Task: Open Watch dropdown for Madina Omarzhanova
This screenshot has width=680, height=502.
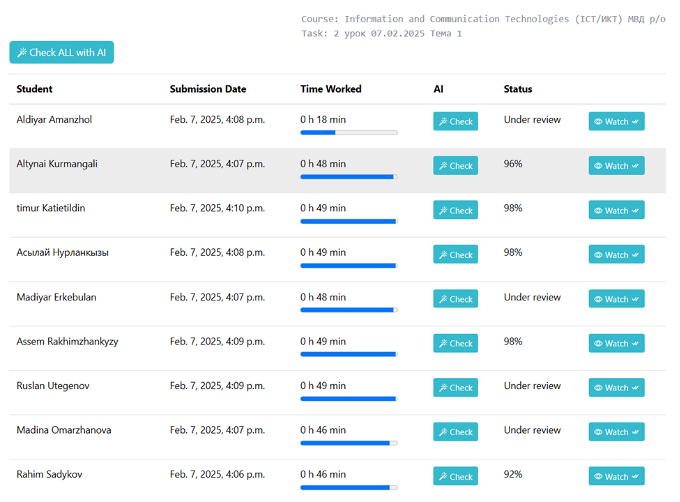Action: pos(616,432)
